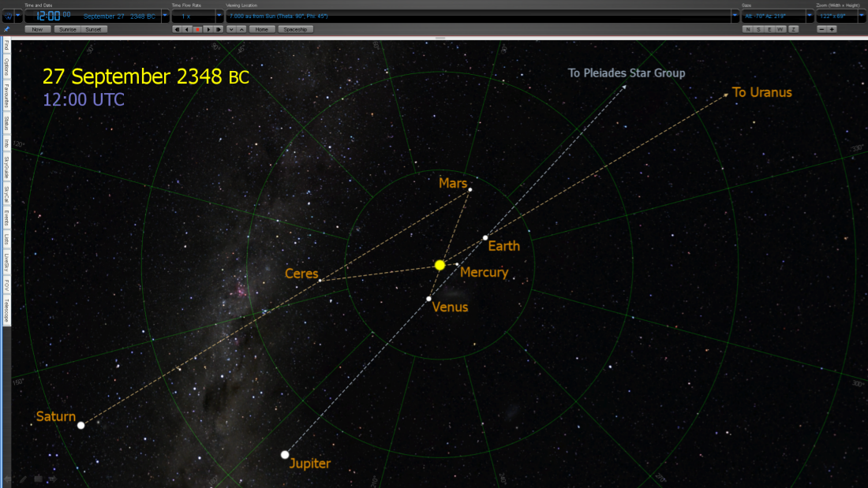Viewport: 868px width, 488px height.
Task: Zoom in with the plus button
Action: 832,29
